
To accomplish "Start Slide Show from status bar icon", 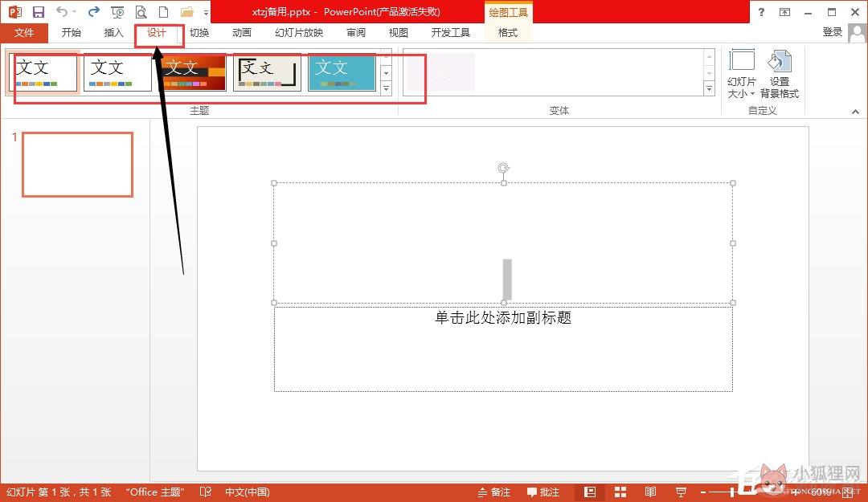I will (x=681, y=492).
